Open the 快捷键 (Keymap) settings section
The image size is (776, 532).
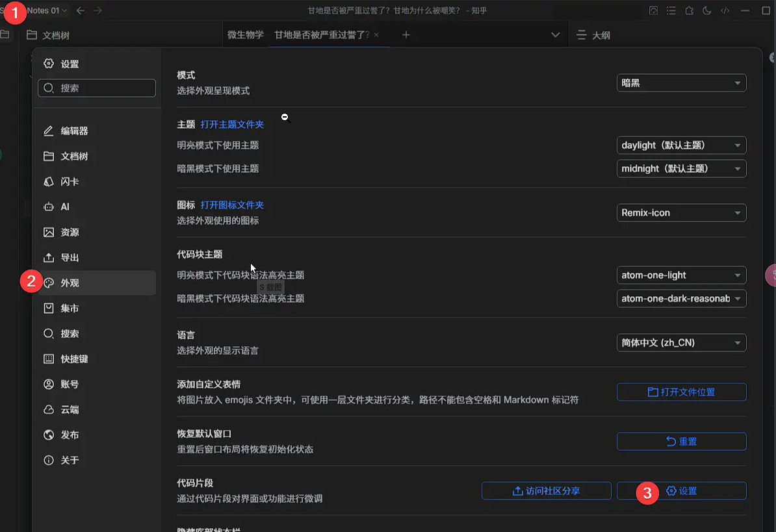click(x=74, y=359)
